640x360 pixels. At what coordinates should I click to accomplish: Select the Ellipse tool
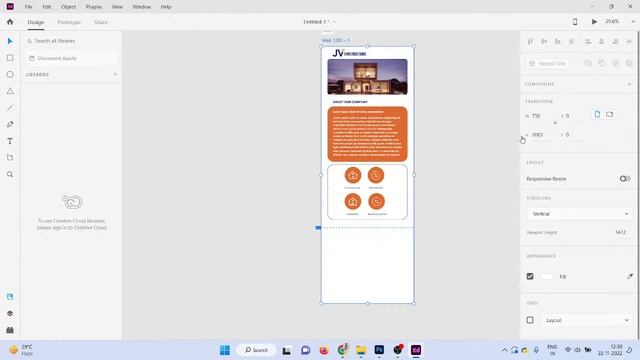click(x=10, y=75)
